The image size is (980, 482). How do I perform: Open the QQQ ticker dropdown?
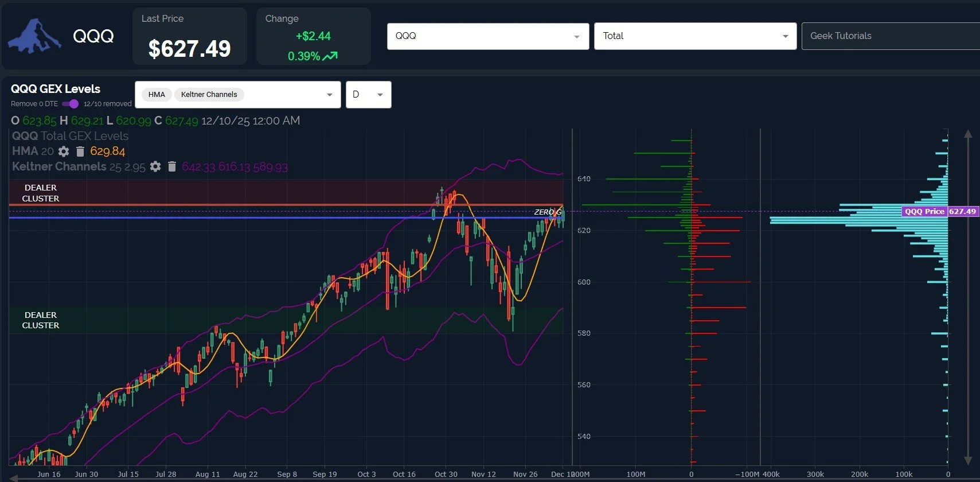coord(488,36)
